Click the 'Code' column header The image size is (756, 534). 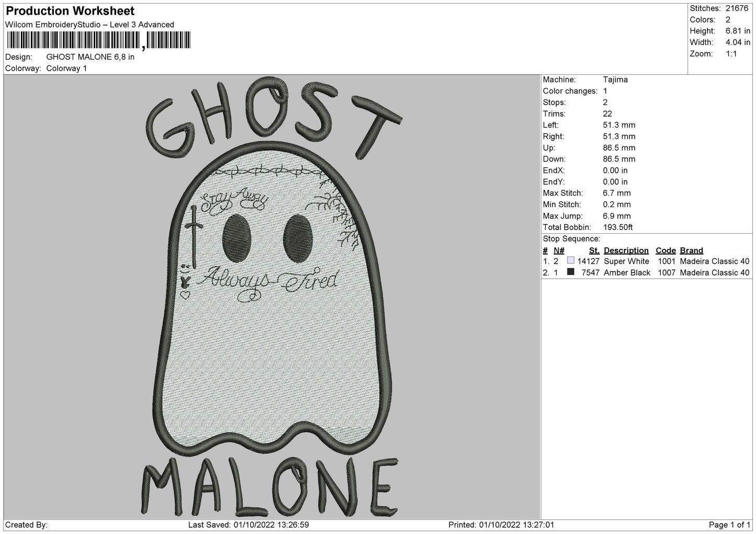point(665,251)
